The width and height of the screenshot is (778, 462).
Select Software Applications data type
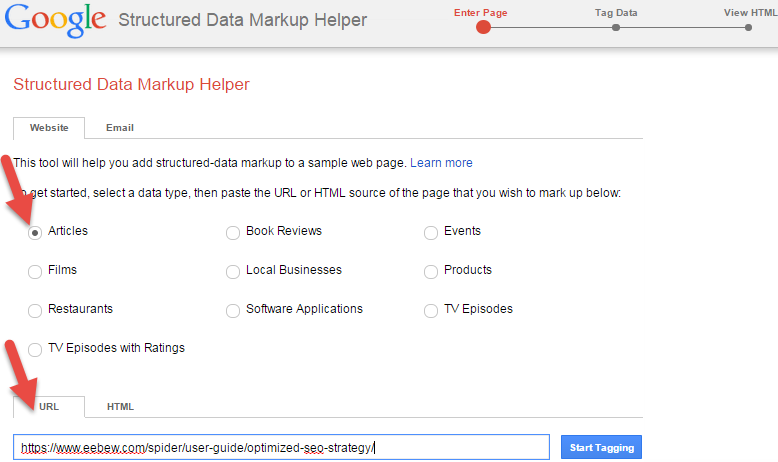tap(233, 311)
